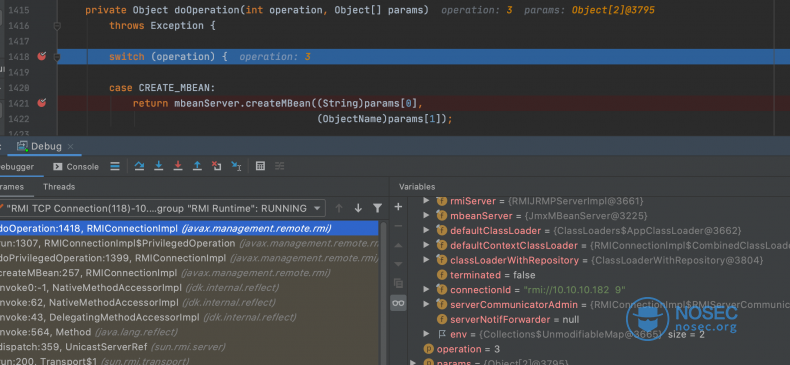The image size is (790, 365).
Task: Click the move watch down triangle icon
Action: (398, 264)
